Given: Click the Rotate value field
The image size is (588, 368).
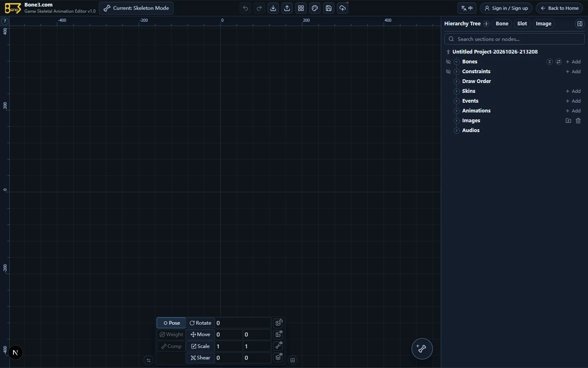Looking at the screenshot, I should (243, 323).
